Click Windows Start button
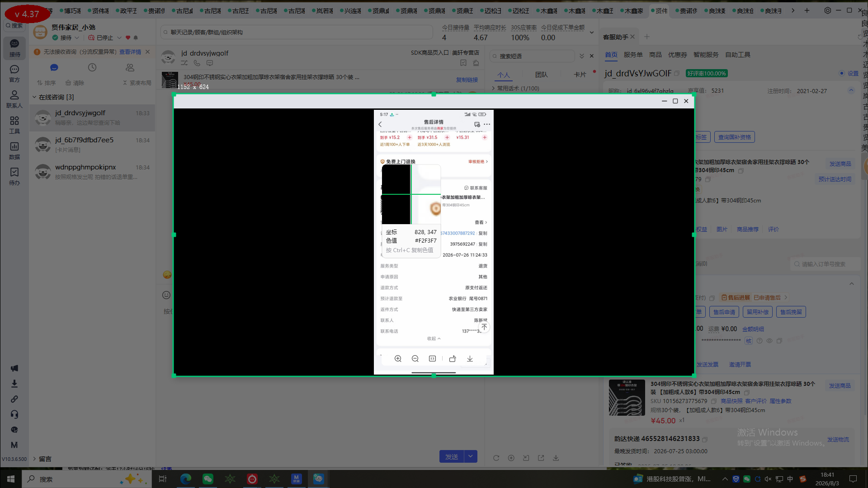Viewport: 868px width, 488px height. point(11,479)
